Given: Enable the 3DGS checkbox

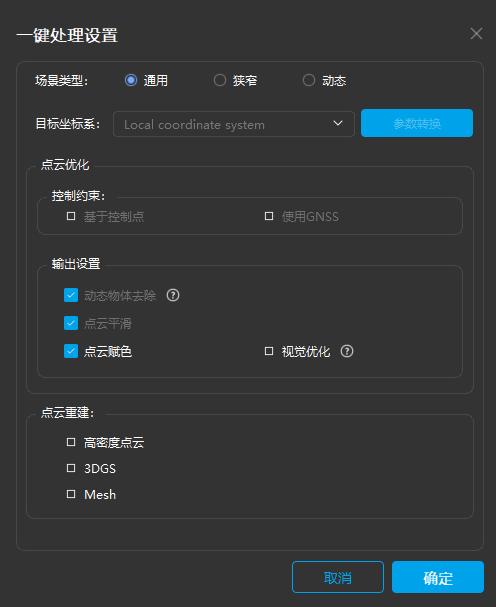Looking at the screenshot, I should click(71, 468).
